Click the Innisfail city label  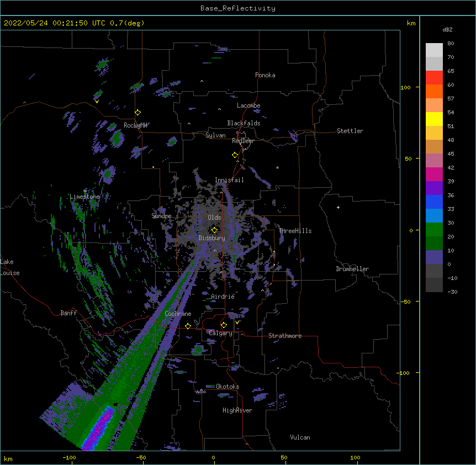(229, 180)
